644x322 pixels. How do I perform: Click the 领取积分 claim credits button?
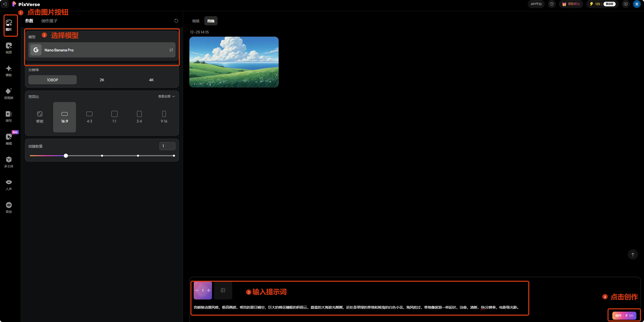(x=571, y=4)
